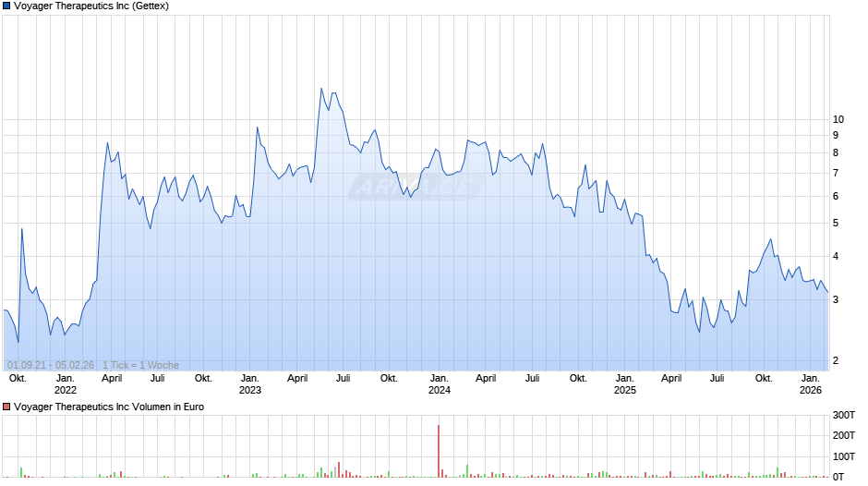Click the first Okt. label at chart start

[18, 379]
